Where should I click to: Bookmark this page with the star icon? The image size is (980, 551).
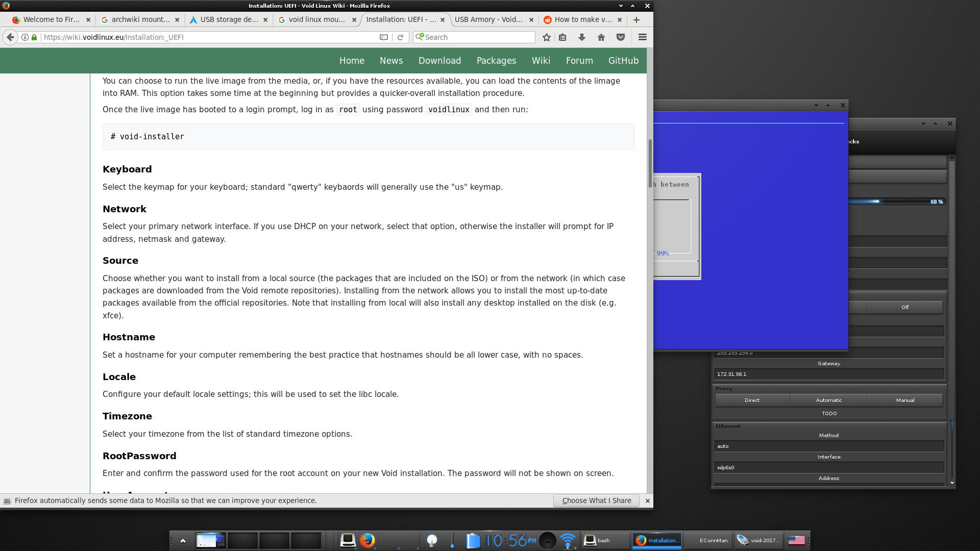pos(547,37)
